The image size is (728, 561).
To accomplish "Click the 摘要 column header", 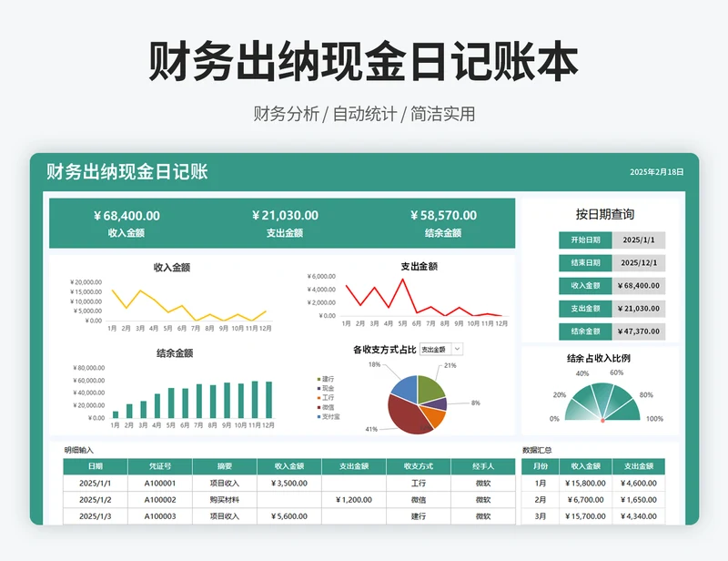I will 225,466.
